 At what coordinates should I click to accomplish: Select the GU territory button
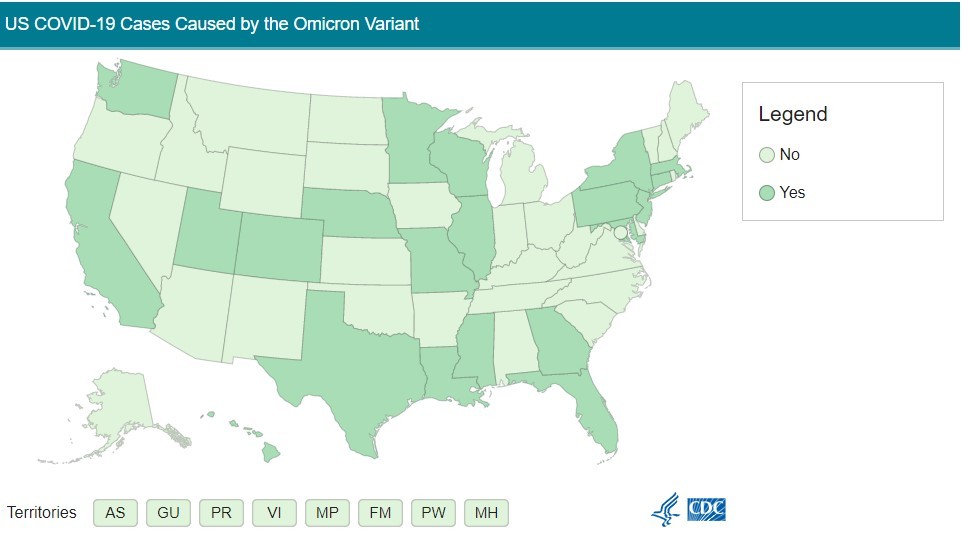pos(168,513)
